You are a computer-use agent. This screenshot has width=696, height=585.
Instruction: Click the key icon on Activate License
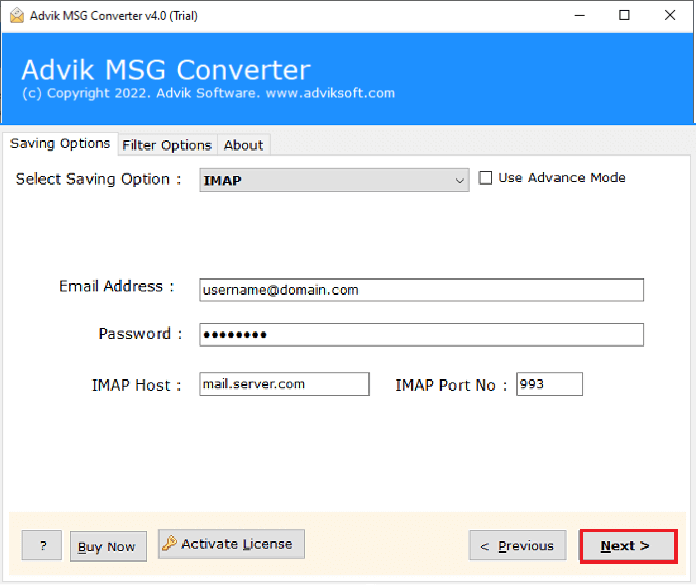169,543
